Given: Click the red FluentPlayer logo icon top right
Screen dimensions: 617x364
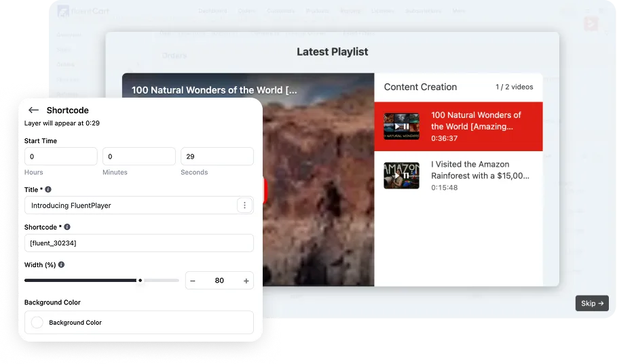Looking at the screenshot, I should (591, 24).
